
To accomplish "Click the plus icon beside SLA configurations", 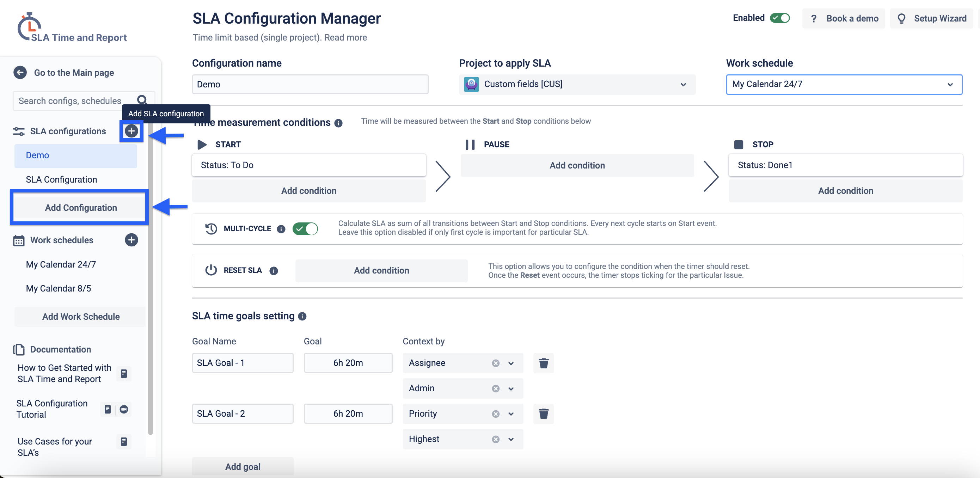I will (x=131, y=131).
